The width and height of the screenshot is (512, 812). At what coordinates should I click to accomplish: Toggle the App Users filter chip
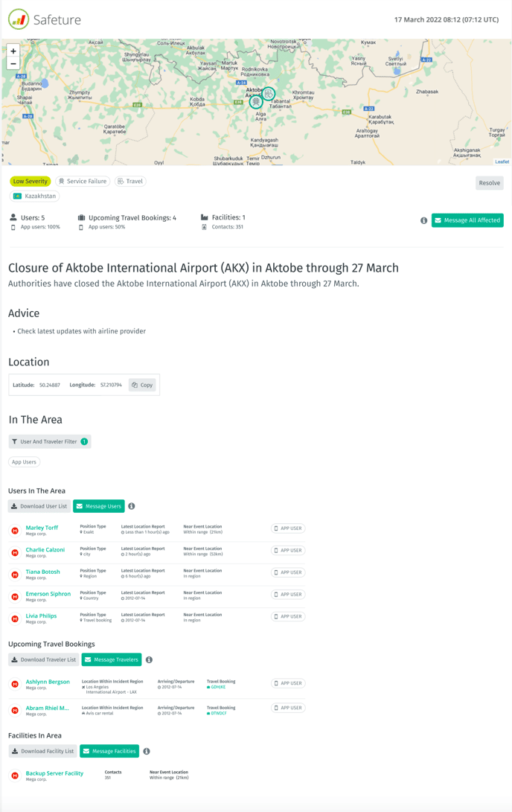pos(24,461)
